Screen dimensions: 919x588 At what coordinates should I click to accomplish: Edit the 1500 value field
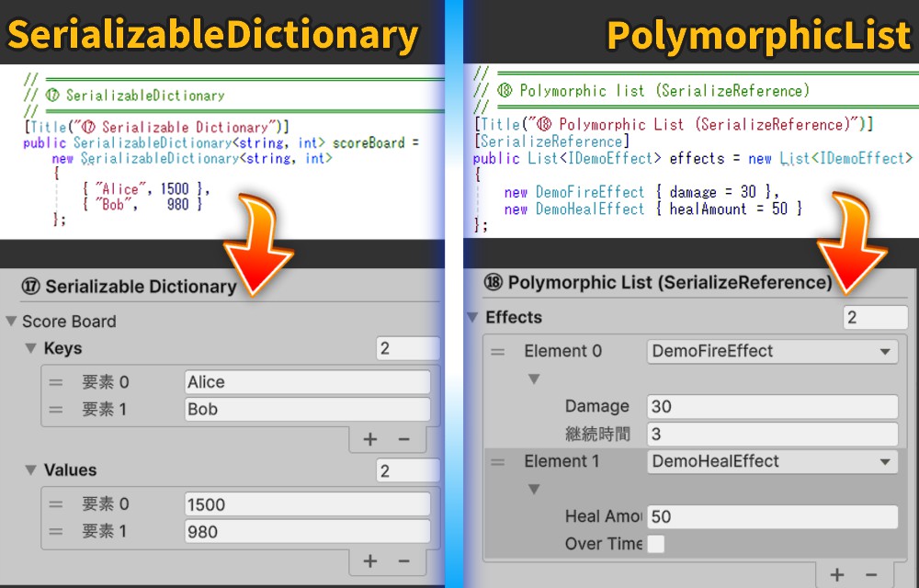pos(307,504)
